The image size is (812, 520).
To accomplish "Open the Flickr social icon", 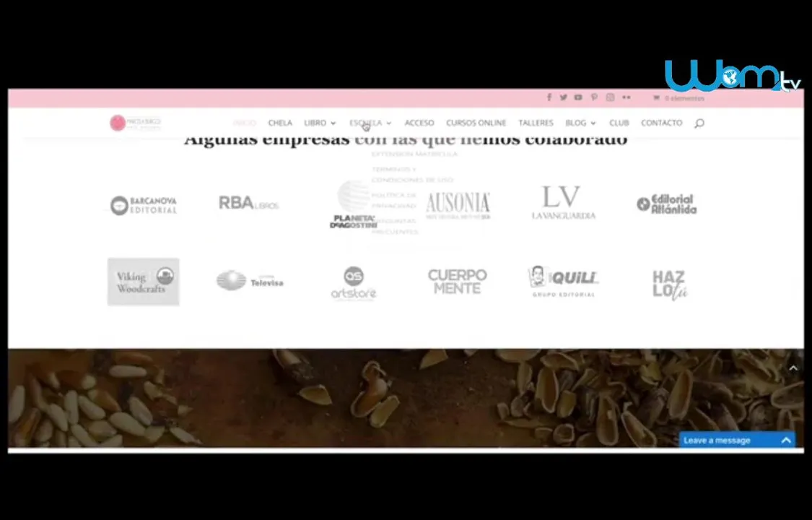I will coord(626,97).
